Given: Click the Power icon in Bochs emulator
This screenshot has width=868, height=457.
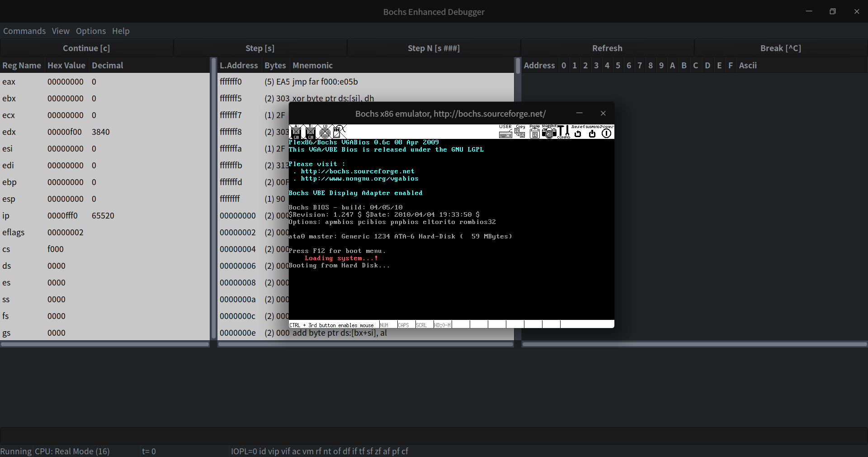Looking at the screenshot, I should (607, 132).
